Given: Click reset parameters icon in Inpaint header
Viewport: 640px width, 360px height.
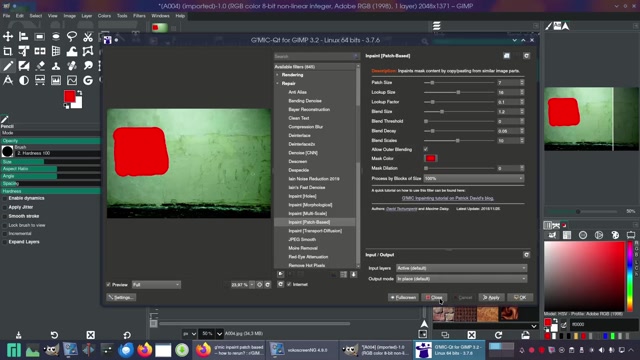Looking at the screenshot, I should point(526,56).
